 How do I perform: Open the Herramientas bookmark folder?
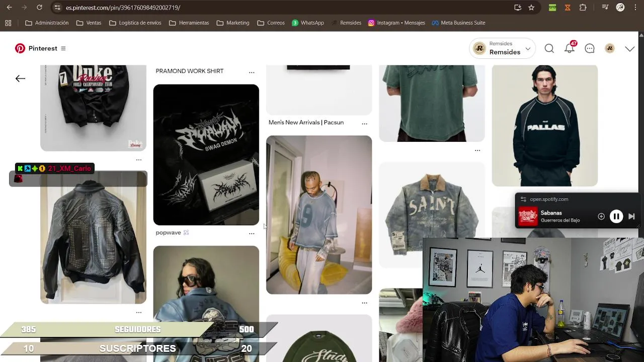click(x=189, y=23)
